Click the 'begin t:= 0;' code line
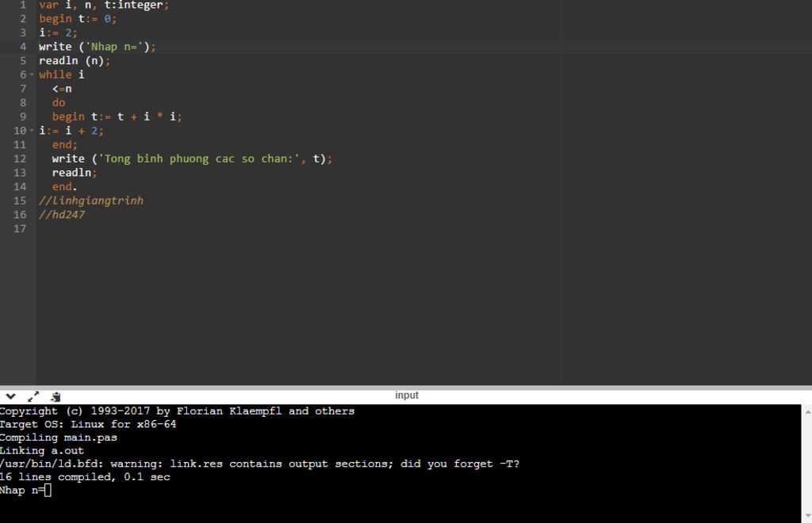 [78, 19]
